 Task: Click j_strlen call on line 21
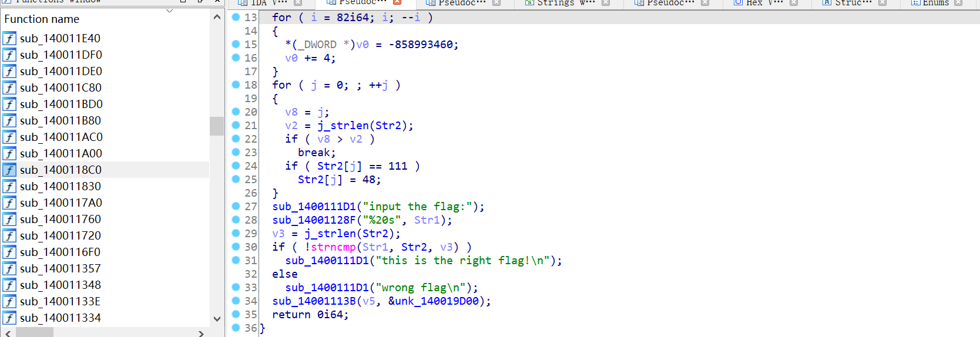(343, 126)
